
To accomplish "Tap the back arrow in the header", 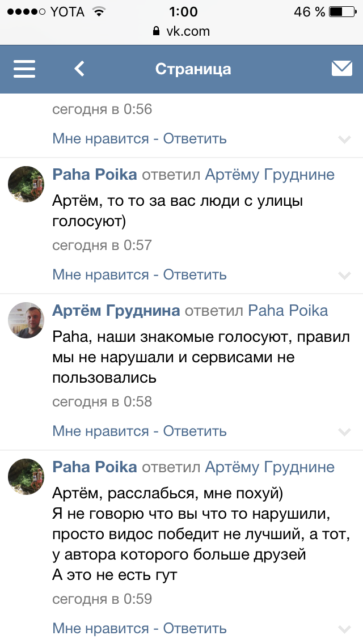I will pyautogui.click(x=79, y=69).
